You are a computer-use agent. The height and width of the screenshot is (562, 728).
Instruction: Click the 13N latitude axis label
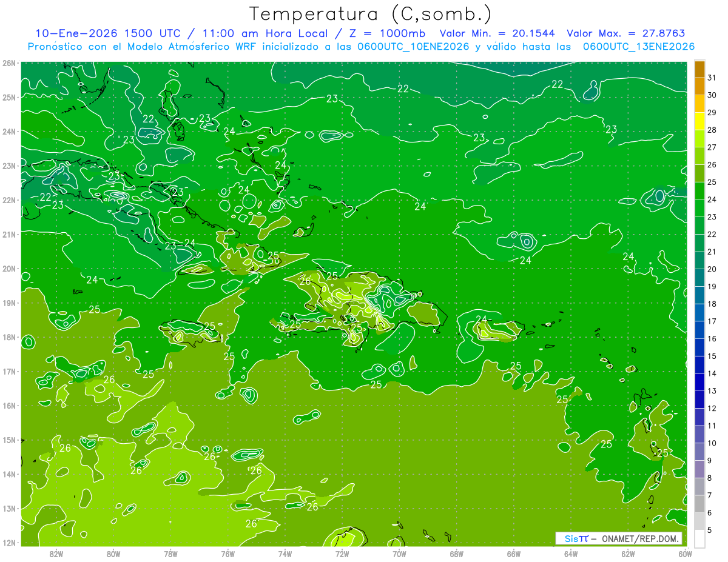tap(9, 508)
